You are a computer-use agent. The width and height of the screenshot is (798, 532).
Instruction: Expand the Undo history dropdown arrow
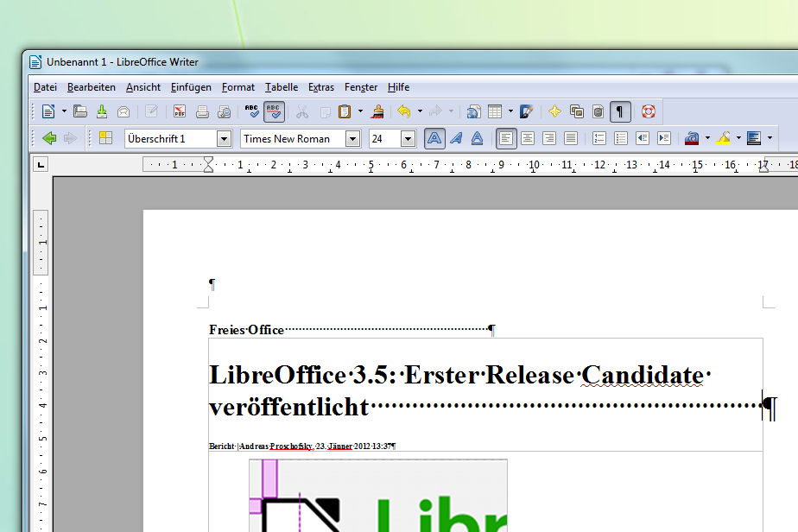coord(420,111)
